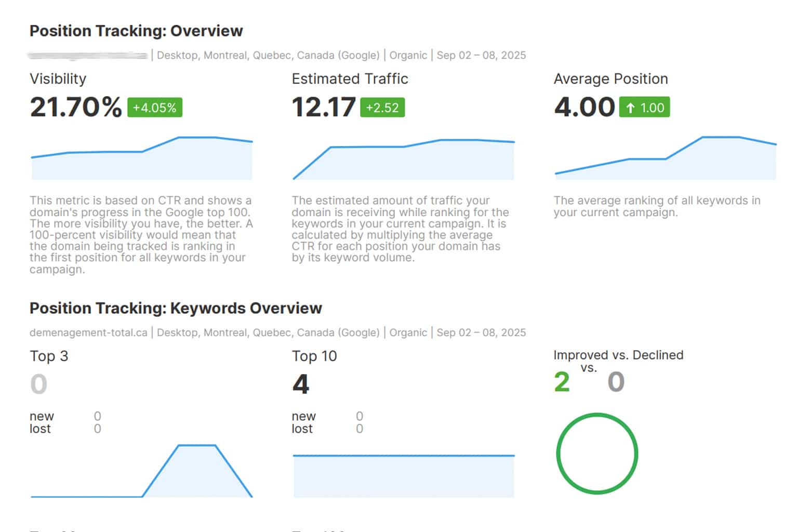Click the Position Tracking: Overview heading

tap(136, 31)
